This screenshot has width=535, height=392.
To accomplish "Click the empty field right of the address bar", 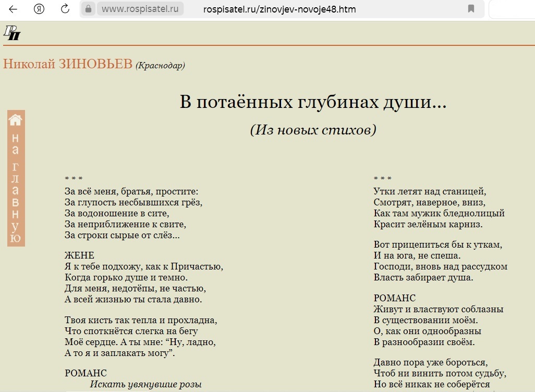I will pos(512,9).
